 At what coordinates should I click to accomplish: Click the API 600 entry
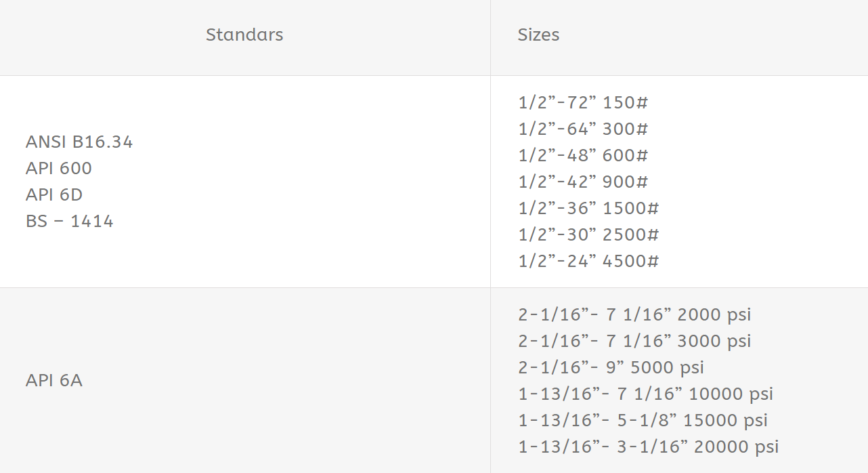[x=59, y=168]
